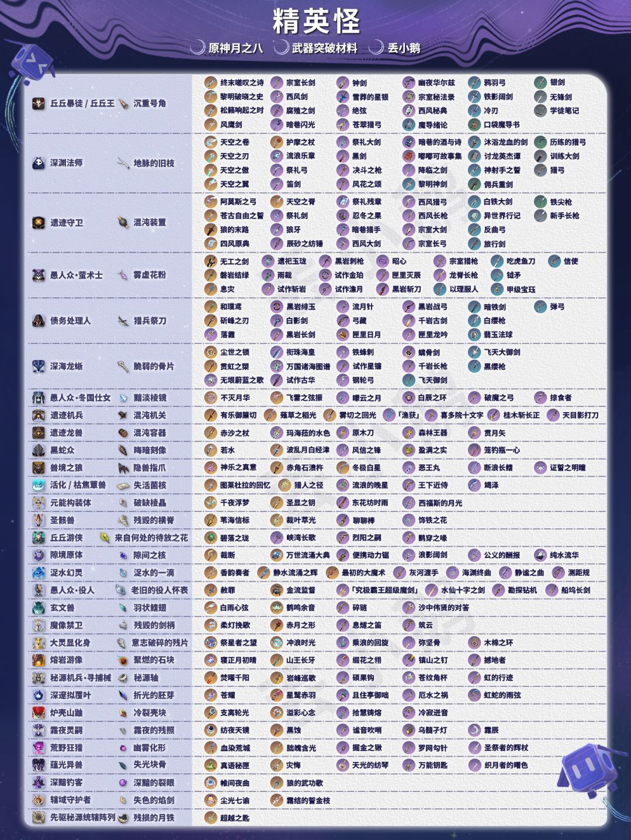Click the 千夜浮梦 weapon name
The height and width of the screenshot is (840, 631).
tap(235, 503)
